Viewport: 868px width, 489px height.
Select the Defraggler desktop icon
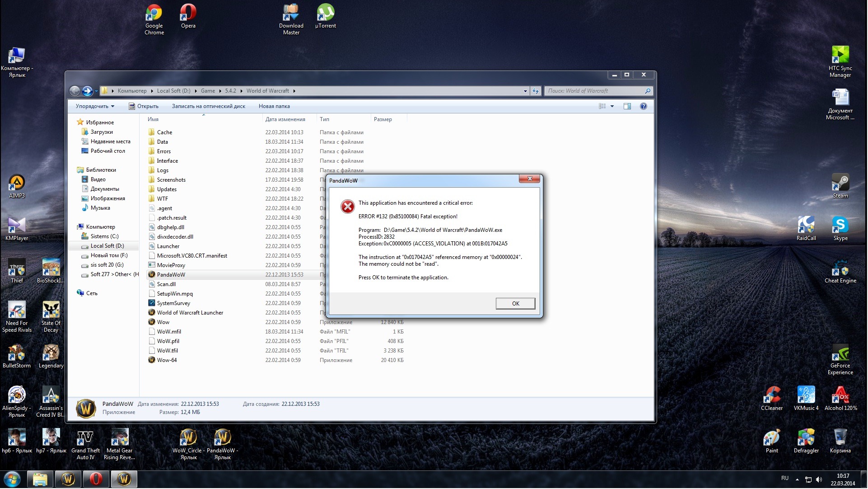[806, 441]
